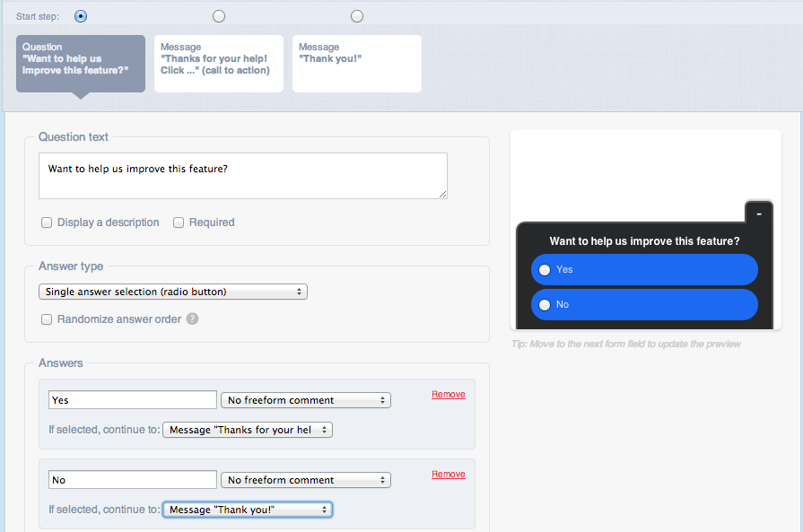Check the Required checkbox

(x=179, y=222)
